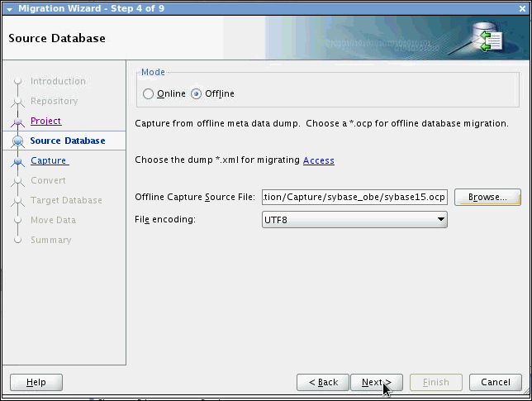
Task: Click the Repository step node icon
Action: tap(17, 102)
